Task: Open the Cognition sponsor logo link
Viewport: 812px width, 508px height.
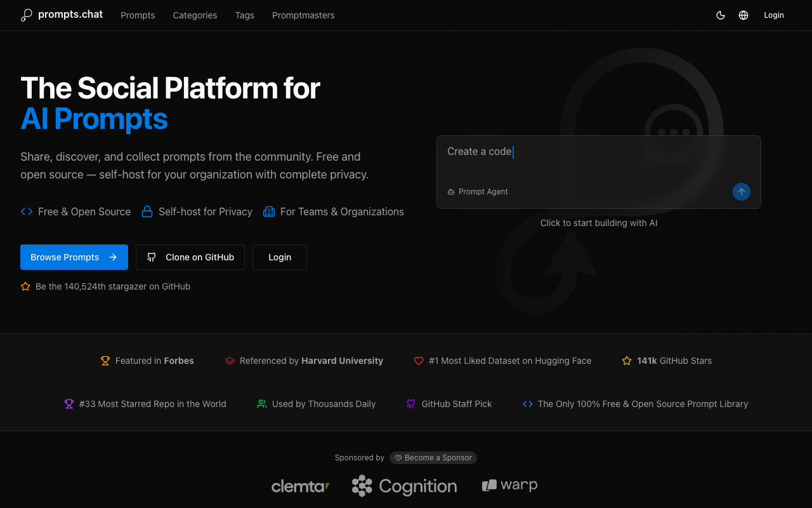Action: (405, 486)
